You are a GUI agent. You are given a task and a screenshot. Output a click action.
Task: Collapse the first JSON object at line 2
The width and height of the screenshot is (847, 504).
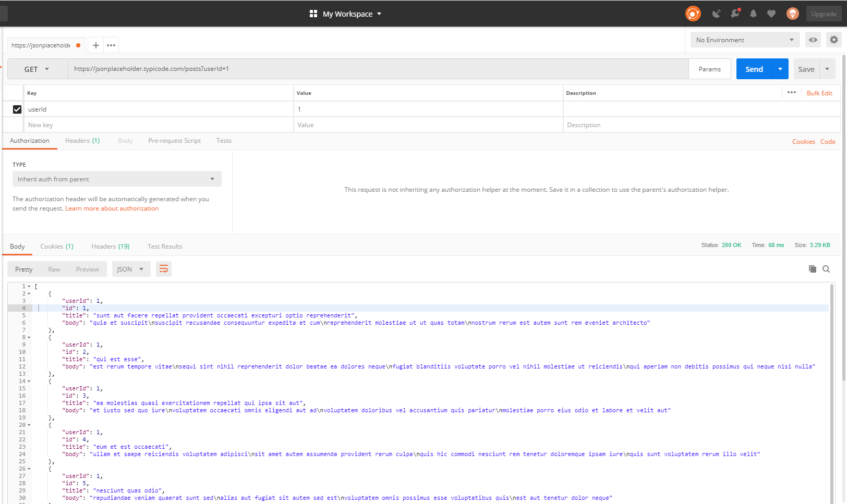click(28, 293)
